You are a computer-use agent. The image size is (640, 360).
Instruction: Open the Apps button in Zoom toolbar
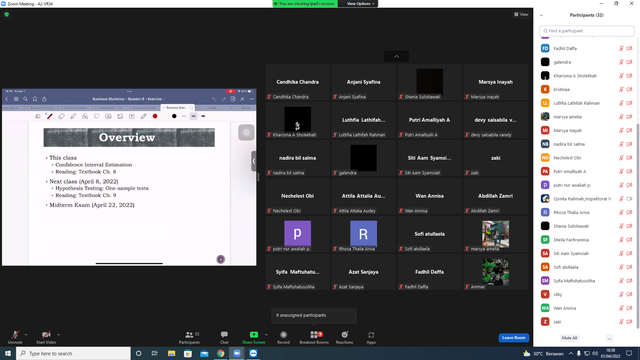[x=371, y=337]
